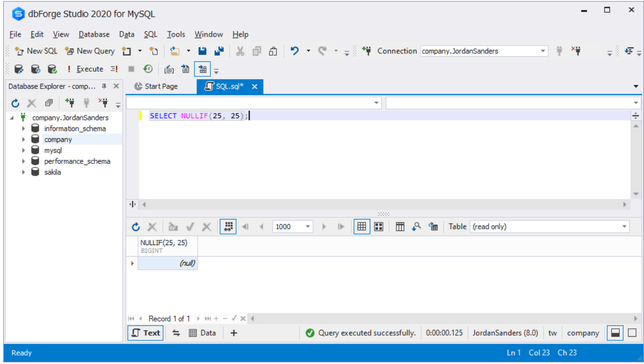The width and height of the screenshot is (644, 364).
Task: Click the Undo arrow icon
Action: pyautogui.click(x=295, y=51)
